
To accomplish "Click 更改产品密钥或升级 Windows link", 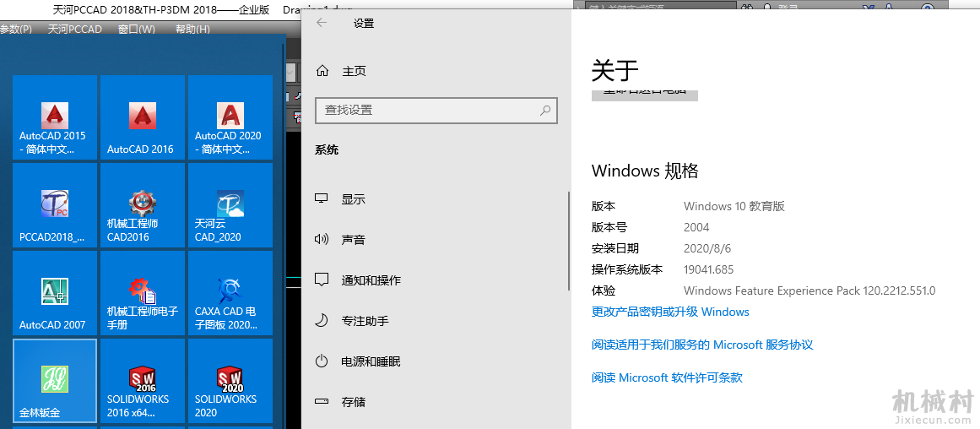I will pyautogui.click(x=670, y=312).
